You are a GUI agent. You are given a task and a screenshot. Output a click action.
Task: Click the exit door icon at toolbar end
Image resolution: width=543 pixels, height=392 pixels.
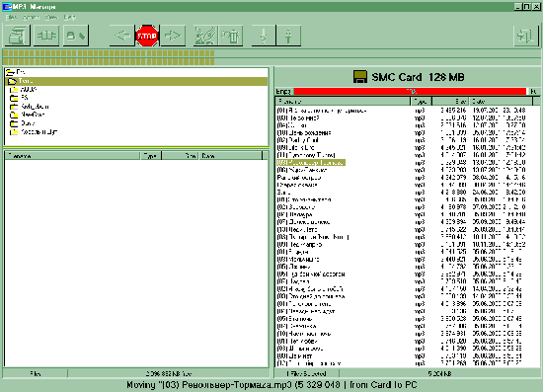[x=526, y=36]
